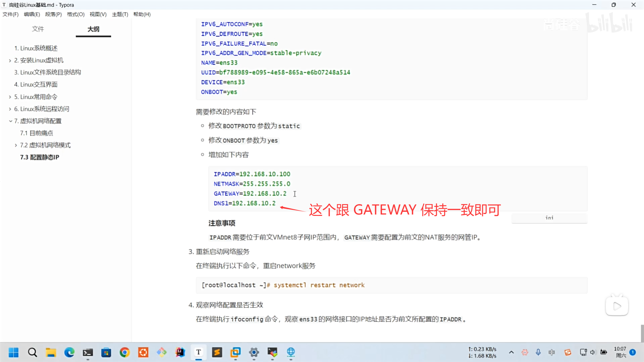Open VMware Workstation from taskbar
This screenshot has width=644, height=362.
(x=235, y=352)
